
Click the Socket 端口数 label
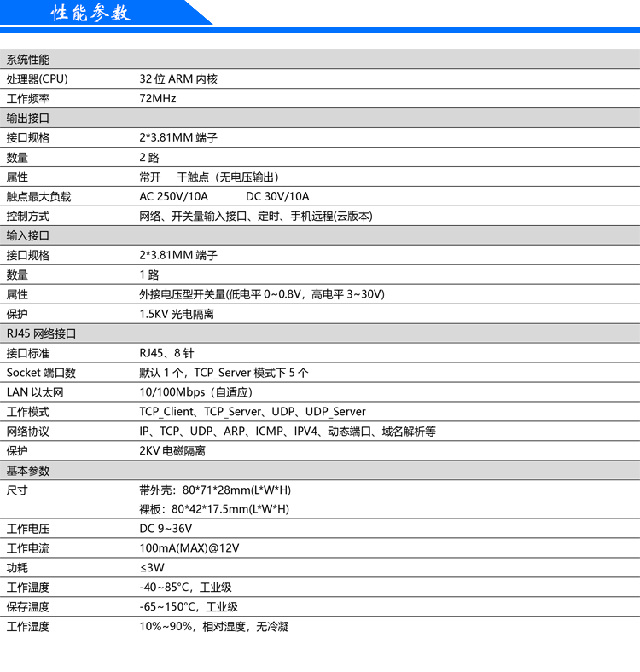[41, 373]
